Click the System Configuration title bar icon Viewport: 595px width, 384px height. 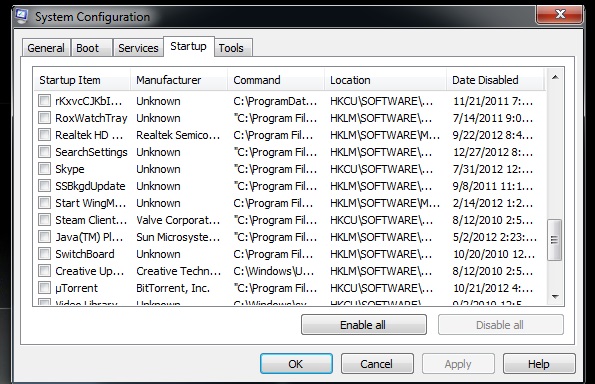click(22, 16)
